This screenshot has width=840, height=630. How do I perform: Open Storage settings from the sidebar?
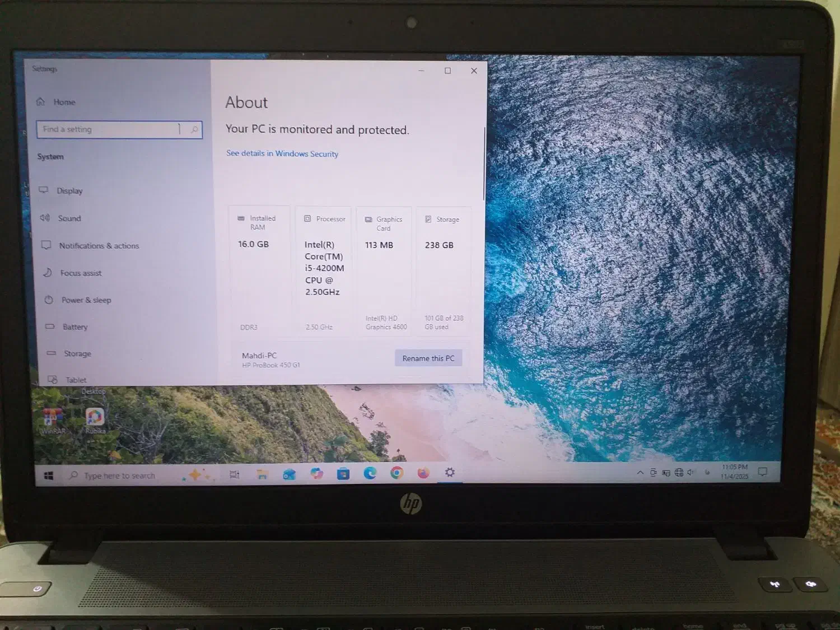77,354
